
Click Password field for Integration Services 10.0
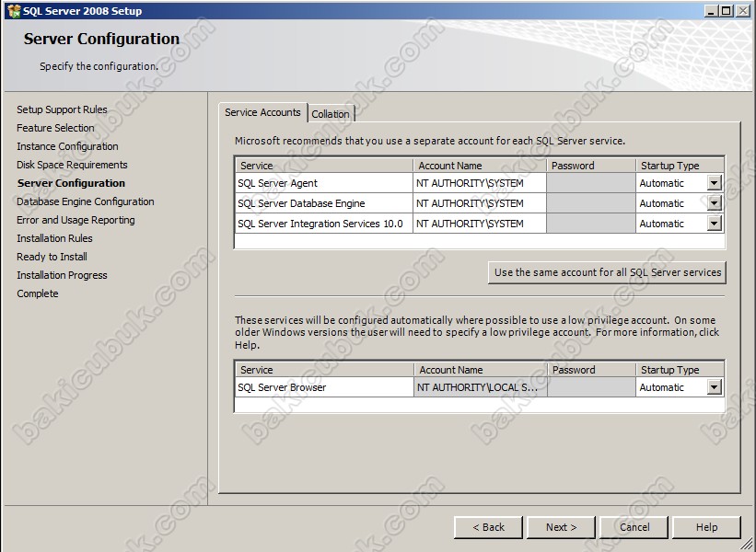[x=591, y=224]
